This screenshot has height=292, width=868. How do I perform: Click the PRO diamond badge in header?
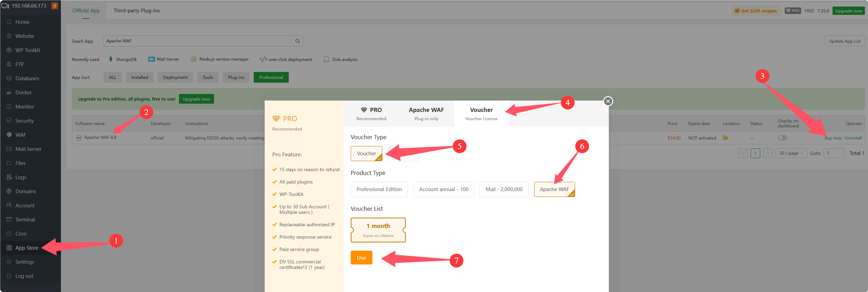(x=792, y=11)
